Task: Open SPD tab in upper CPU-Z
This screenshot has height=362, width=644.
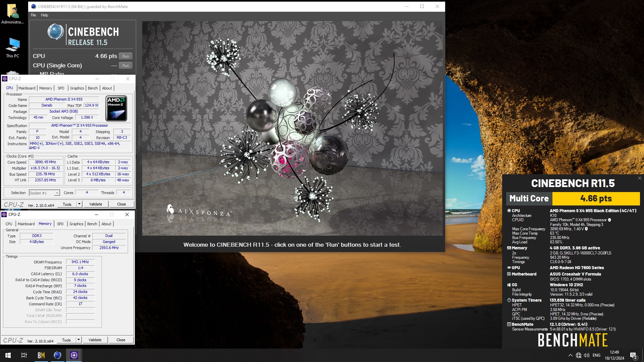Action: 61,88
